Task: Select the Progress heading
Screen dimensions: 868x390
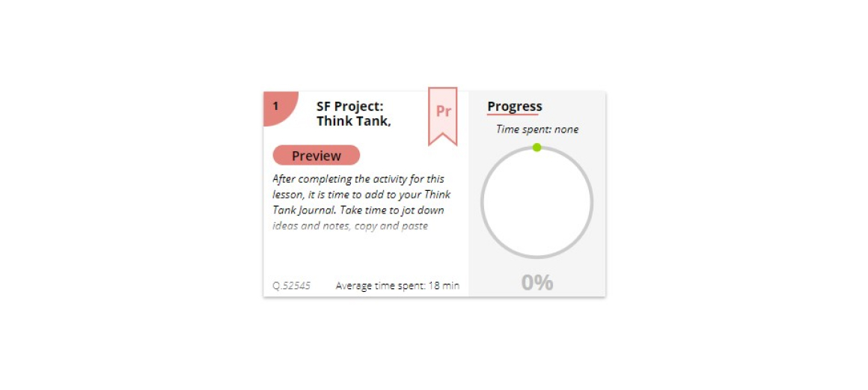Action: tap(515, 106)
